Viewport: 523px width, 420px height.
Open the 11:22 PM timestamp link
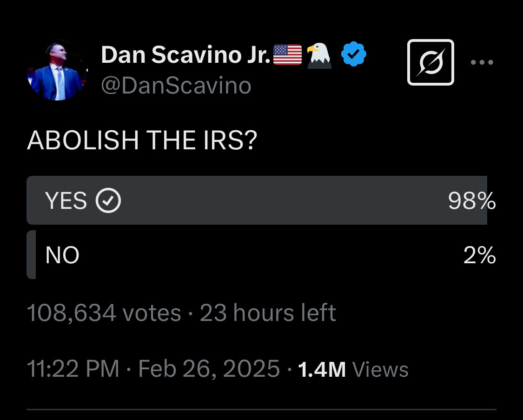point(73,369)
